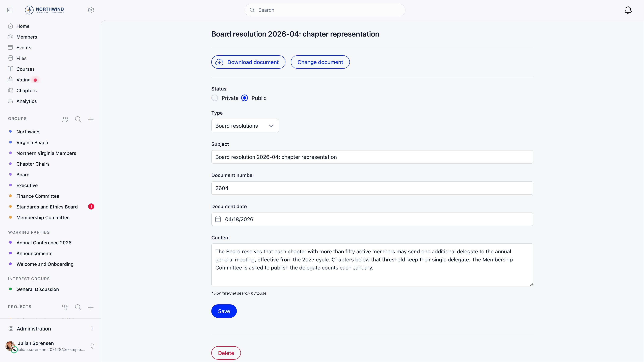Image resolution: width=644 pixels, height=362 pixels.
Task: Open Chapters section
Action: point(26,90)
